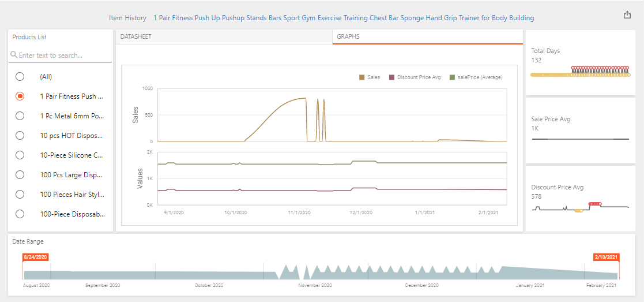This screenshot has height=302, width=644.
Task: Toggle the Sales legend entry
Action: 369,77
